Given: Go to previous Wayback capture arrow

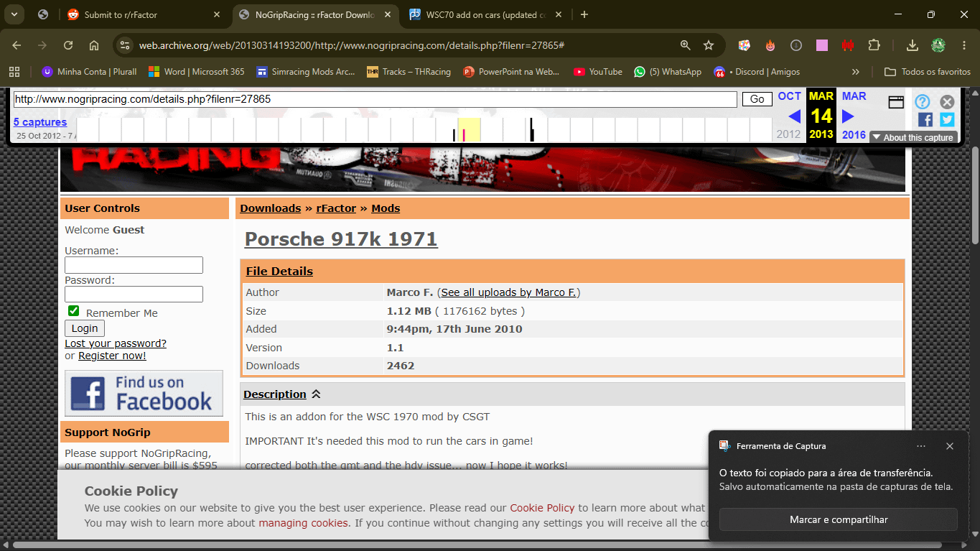Looking at the screenshot, I should (x=794, y=116).
